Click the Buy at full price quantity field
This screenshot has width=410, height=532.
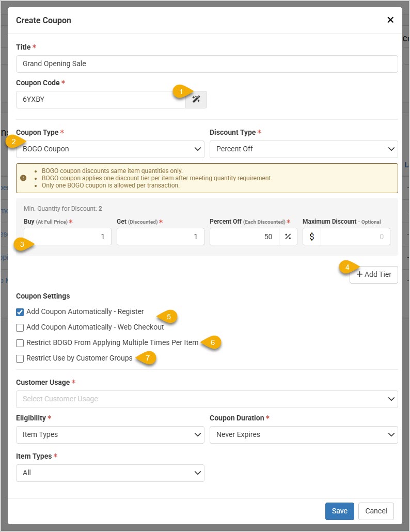coord(68,237)
